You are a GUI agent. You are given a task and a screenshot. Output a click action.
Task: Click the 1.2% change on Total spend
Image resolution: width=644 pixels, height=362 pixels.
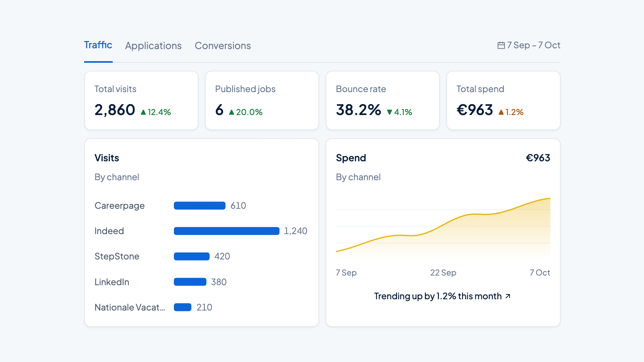[x=514, y=112]
